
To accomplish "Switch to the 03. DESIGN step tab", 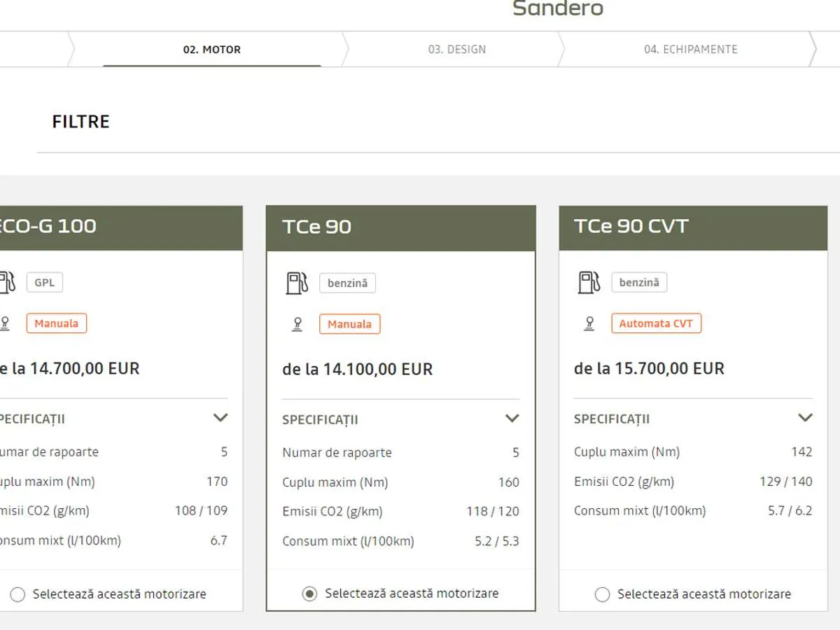I will pyautogui.click(x=456, y=50).
